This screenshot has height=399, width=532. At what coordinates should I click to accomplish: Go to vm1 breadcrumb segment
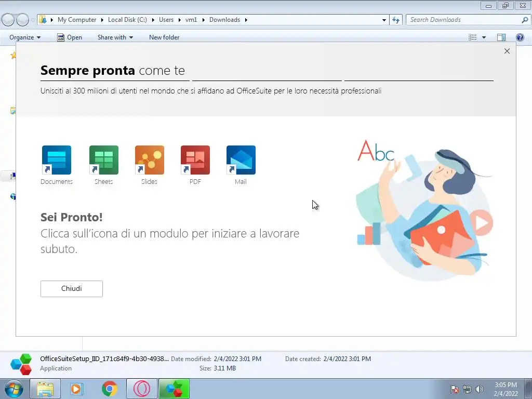pyautogui.click(x=191, y=20)
